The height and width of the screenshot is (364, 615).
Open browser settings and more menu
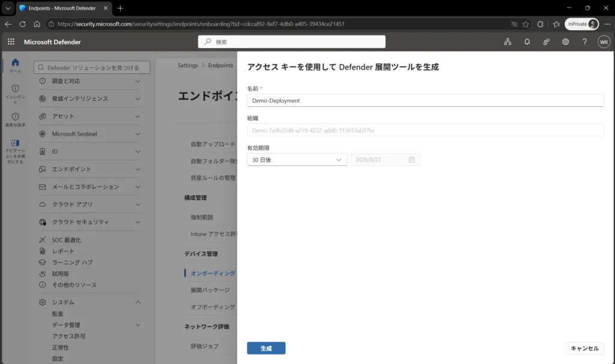tap(607, 24)
